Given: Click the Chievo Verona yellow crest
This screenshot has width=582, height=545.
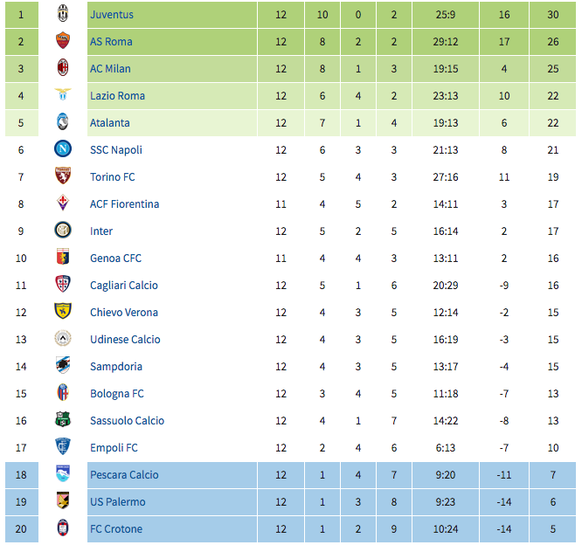Looking at the screenshot, I should [x=63, y=311].
